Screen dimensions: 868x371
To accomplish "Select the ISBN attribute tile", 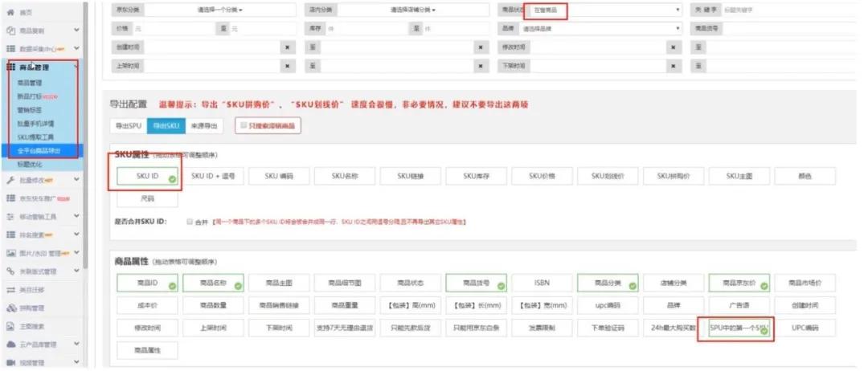I will coord(542,283).
